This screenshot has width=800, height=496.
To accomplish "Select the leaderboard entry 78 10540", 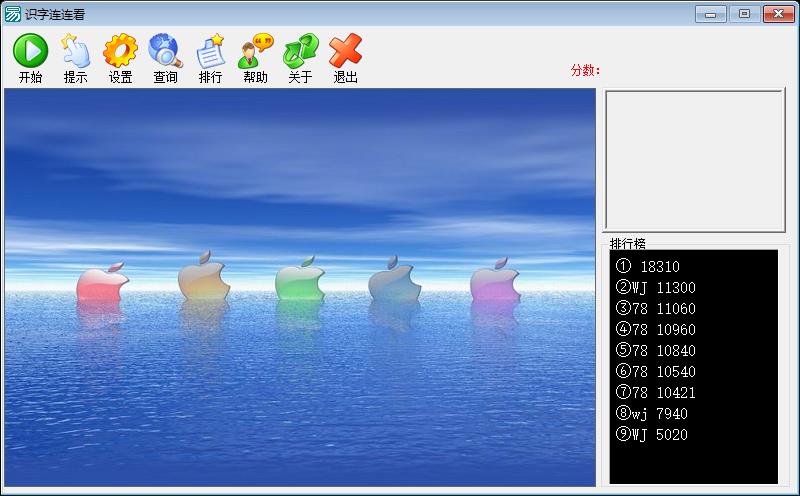I will point(656,371).
